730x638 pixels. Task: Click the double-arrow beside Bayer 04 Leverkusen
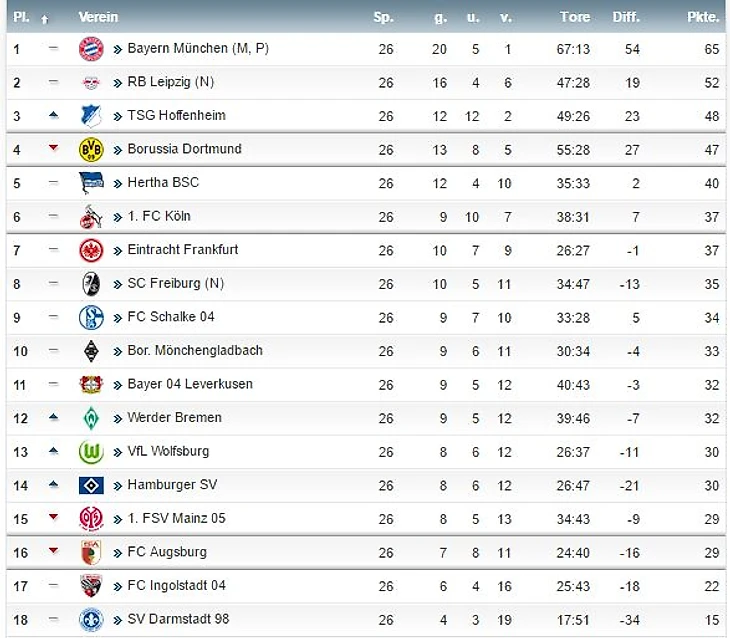[118, 385]
